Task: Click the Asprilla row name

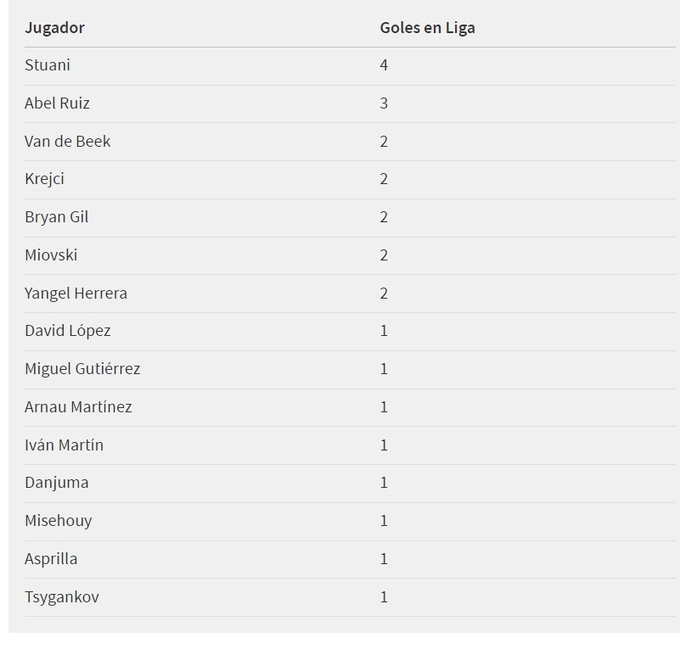Action: click(51, 558)
